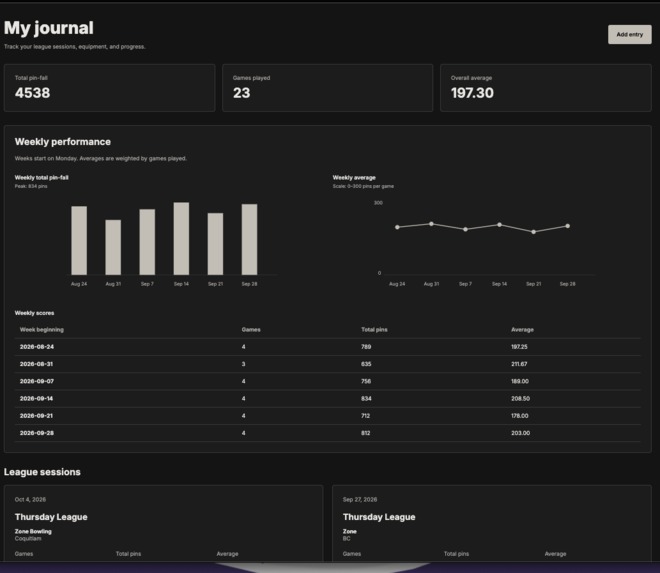
Task: Select the 2026-08-31 week row
Action: coord(327,364)
